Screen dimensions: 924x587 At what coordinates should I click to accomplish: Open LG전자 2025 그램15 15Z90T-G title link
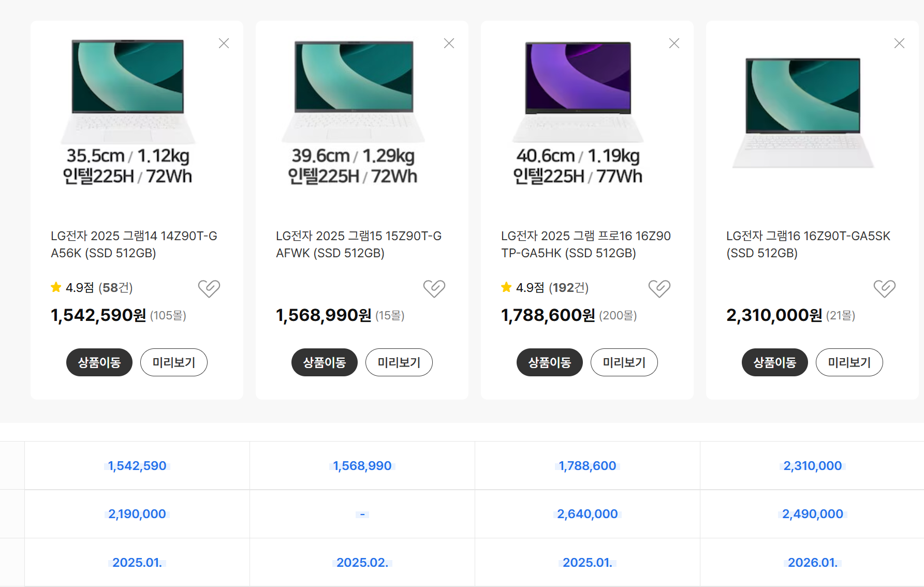358,244
